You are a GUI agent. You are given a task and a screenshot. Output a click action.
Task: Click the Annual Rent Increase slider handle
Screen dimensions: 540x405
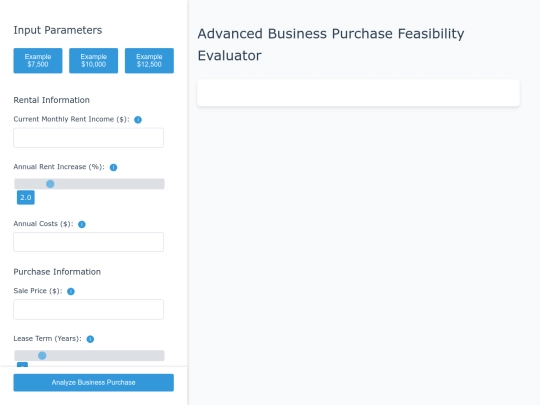click(x=50, y=184)
